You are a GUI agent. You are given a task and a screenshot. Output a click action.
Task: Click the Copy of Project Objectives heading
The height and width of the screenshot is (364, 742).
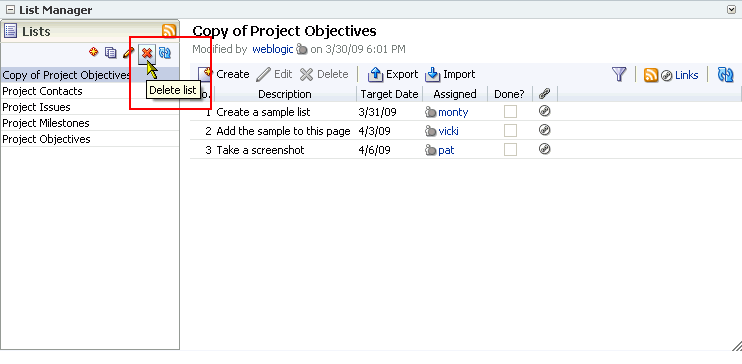[x=284, y=31]
